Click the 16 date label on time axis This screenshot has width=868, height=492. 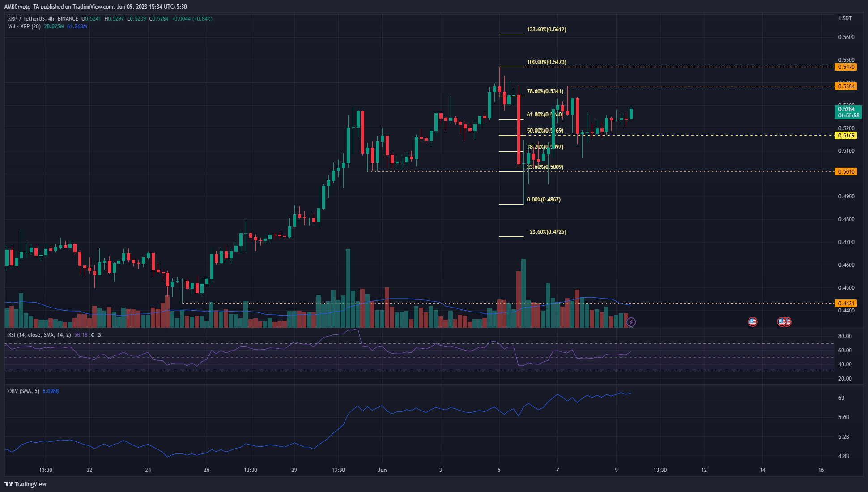click(x=821, y=470)
